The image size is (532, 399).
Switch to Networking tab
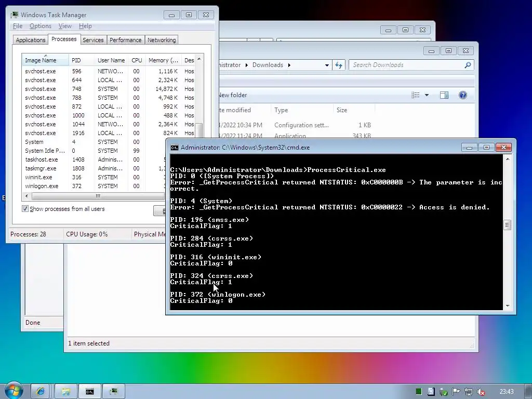click(162, 40)
